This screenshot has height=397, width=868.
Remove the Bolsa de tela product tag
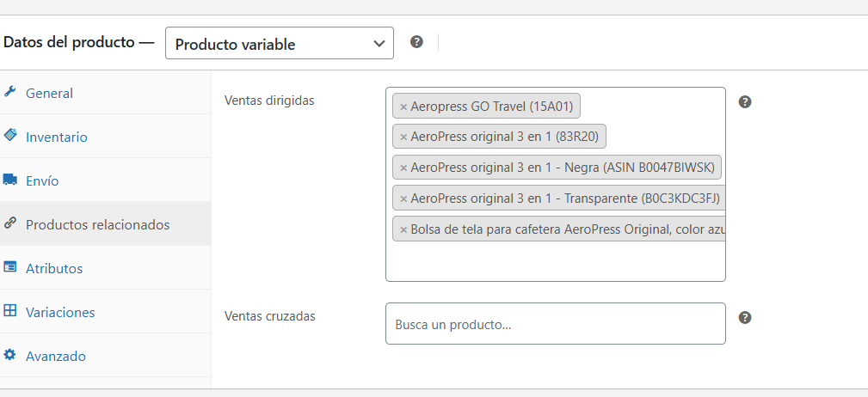[403, 230]
